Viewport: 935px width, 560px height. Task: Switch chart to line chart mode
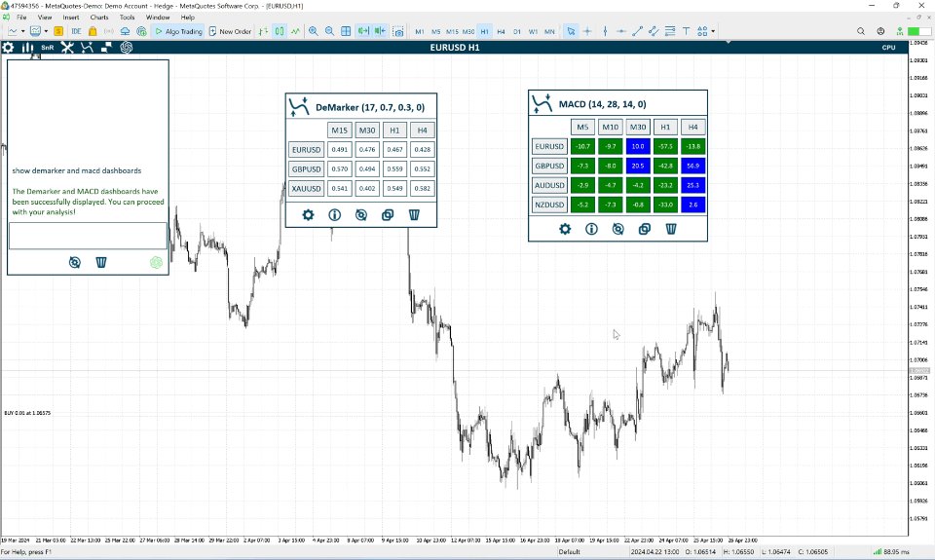coord(295,31)
